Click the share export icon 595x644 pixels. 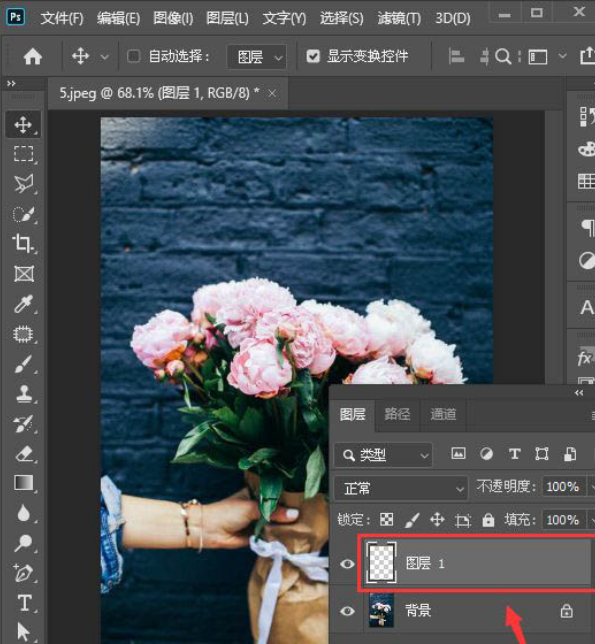[x=587, y=56]
